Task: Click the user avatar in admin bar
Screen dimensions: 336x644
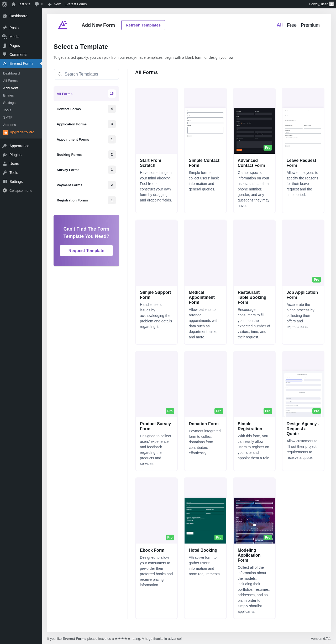Action: tap(332, 4)
